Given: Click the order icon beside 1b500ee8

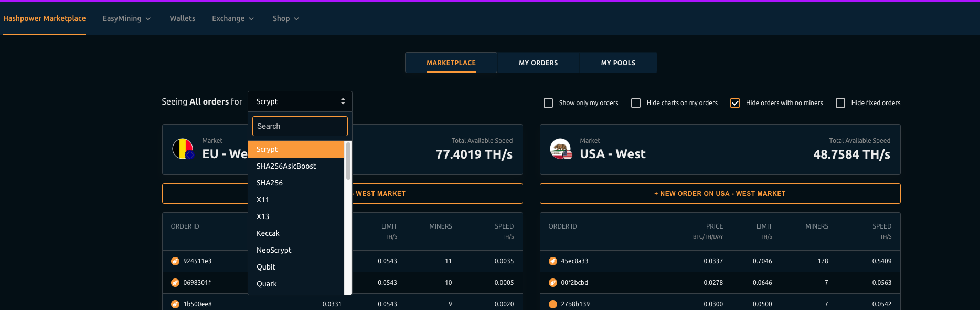Looking at the screenshot, I should [x=175, y=304].
